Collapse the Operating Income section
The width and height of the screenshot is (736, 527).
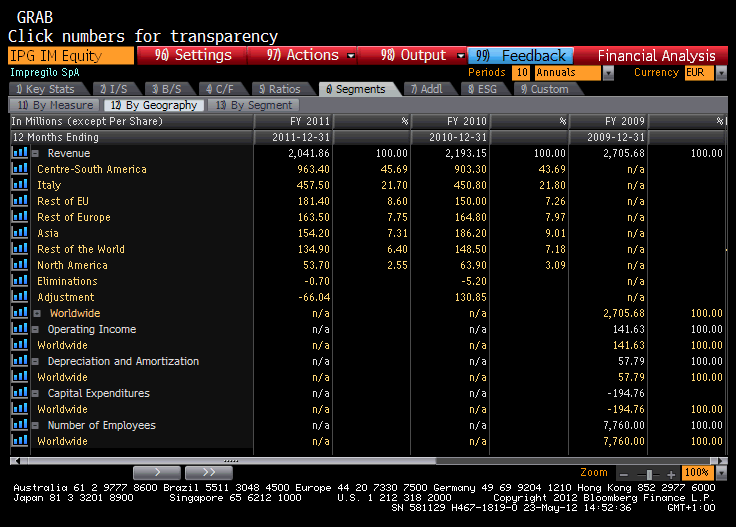pos(35,329)
